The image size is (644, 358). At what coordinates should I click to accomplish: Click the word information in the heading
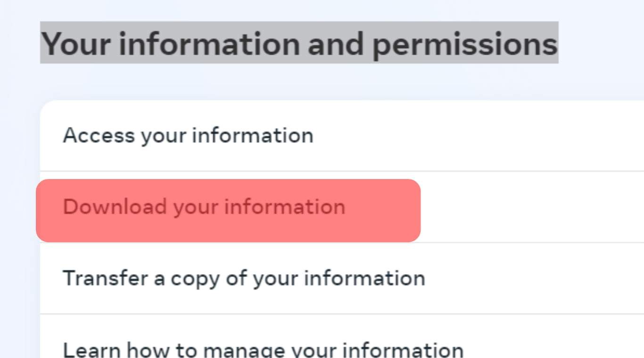pos(209,44)
